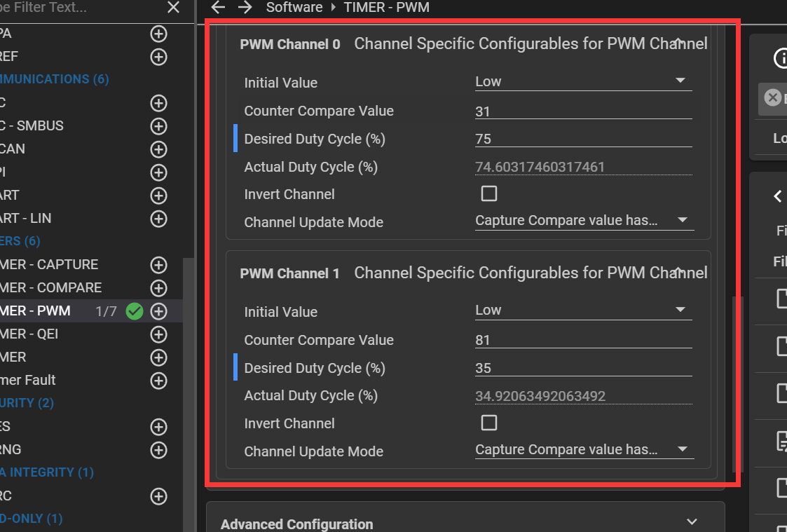The height and width of the screenshot is (532, 787).
Task: Collapse the PWM Channel 0 section
Action: [677, 43]
